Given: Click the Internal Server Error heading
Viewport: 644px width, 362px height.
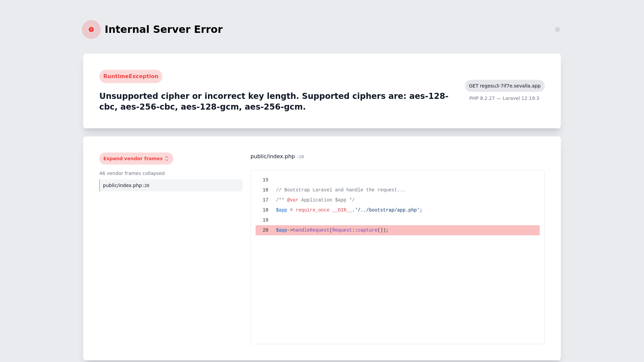Looking at the screenshot, I should [163, 29].
